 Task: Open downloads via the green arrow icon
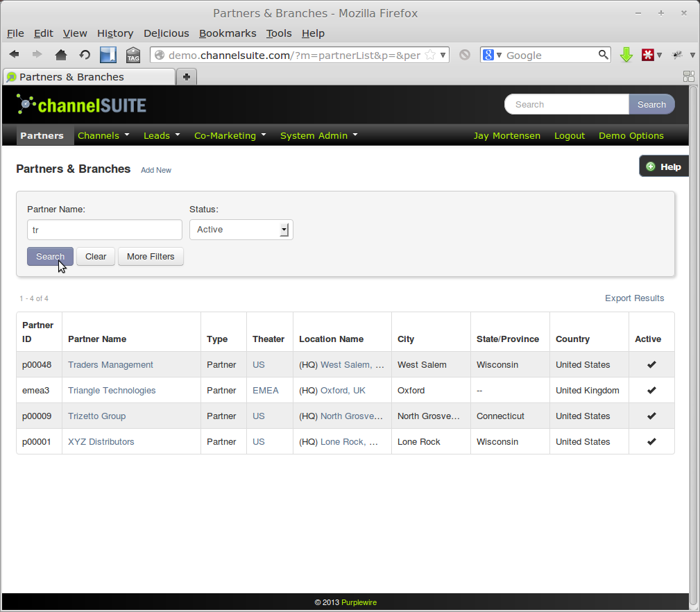coord(626,55)
